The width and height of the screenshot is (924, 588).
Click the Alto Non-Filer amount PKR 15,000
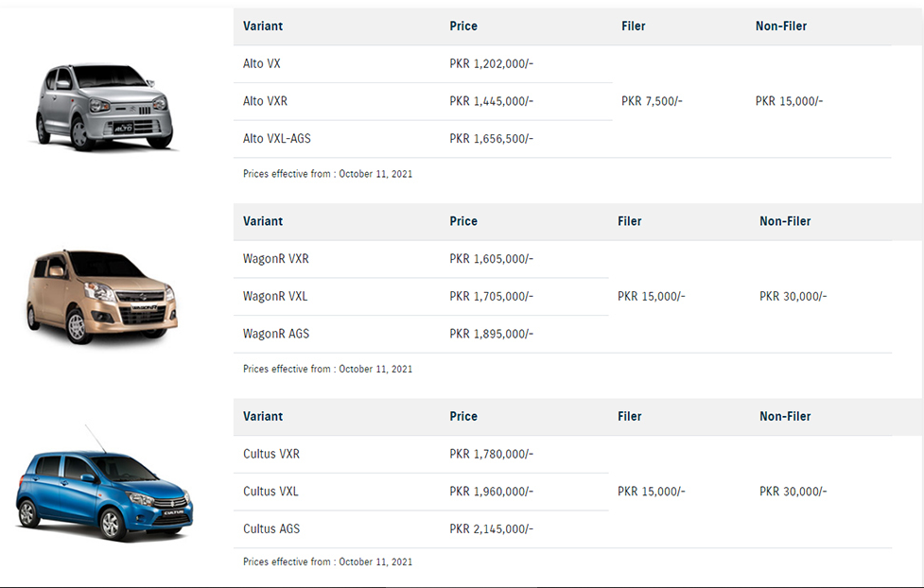click(x=789, y=101)
